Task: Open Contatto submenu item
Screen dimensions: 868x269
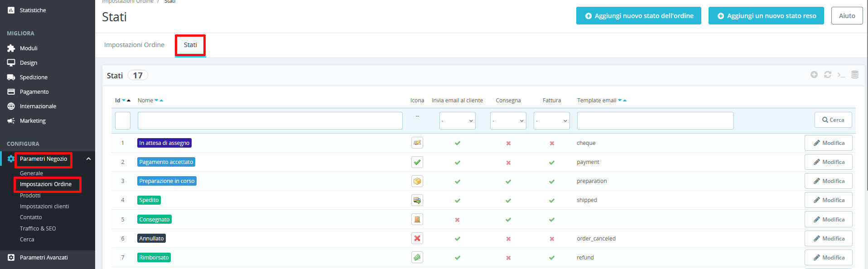Action: [31, 217]
